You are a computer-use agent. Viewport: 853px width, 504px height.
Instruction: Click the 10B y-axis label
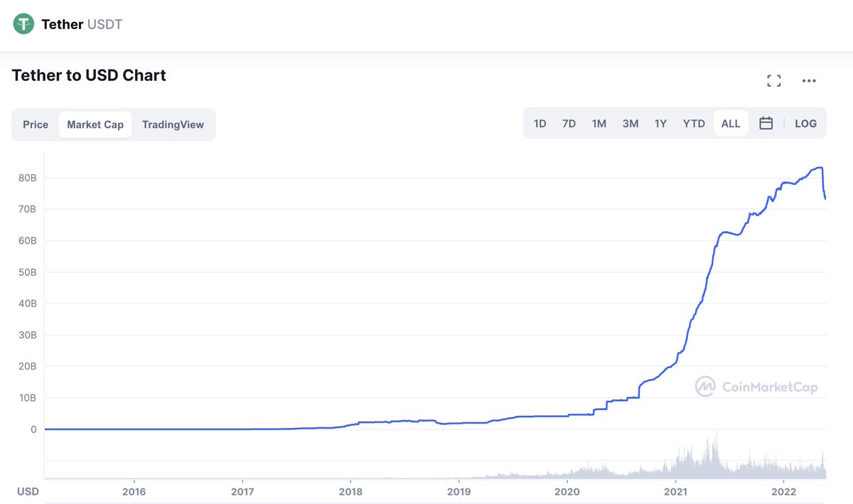pyautogui.click(x=28, y=398)
